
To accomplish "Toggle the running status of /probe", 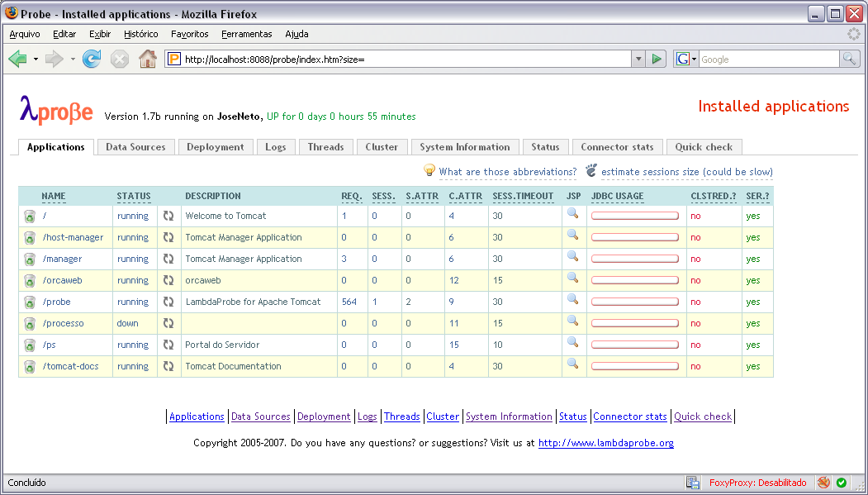I will (x=133, y=302).
